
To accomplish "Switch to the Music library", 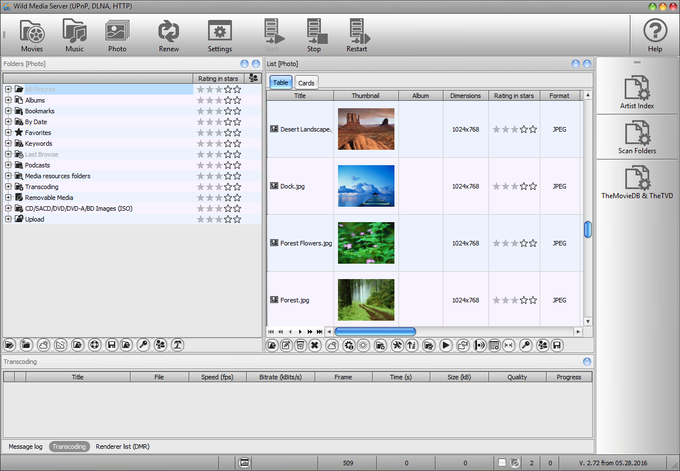I will pyautogui.click(x=74, y=35).
